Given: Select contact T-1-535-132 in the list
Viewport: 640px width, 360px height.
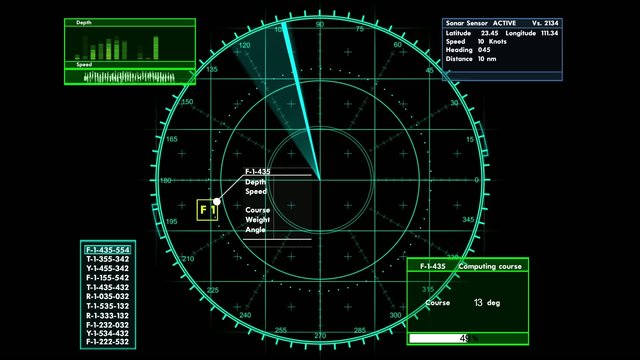Looking at the screenshot, I should (x=108, y=306).
